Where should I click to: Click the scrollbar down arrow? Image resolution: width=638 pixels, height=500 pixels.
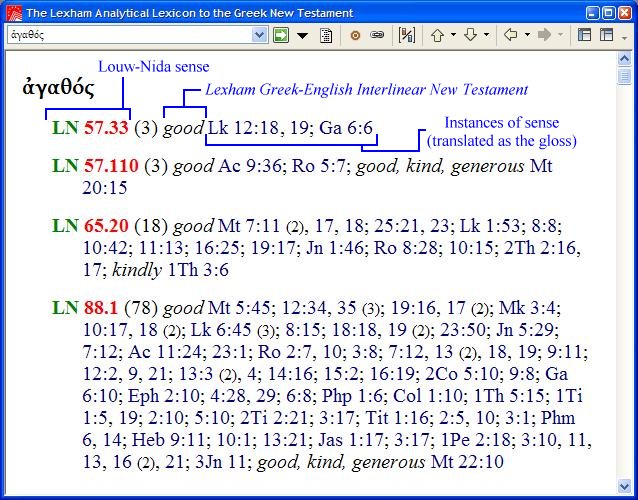(x=624, y=486)
